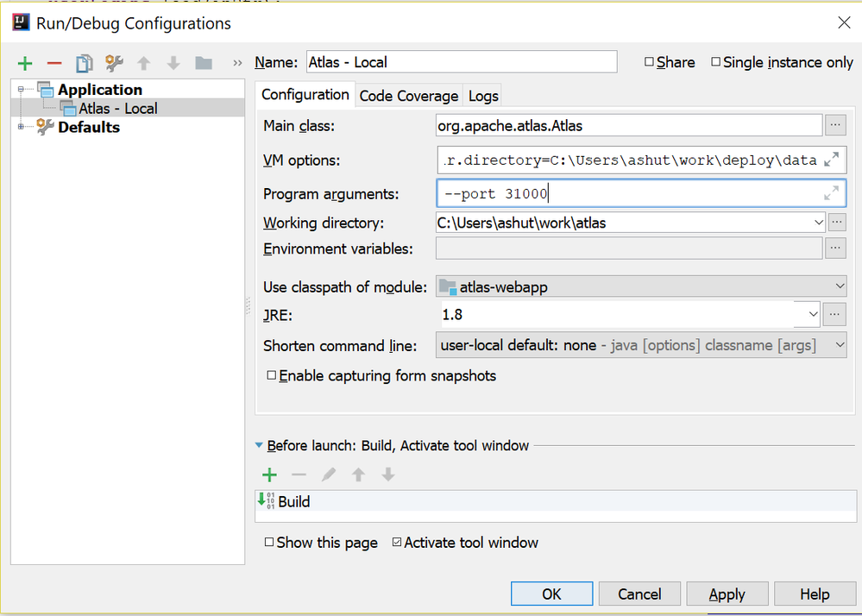Enable capturing form snapshots checkbox

[272, 376]
